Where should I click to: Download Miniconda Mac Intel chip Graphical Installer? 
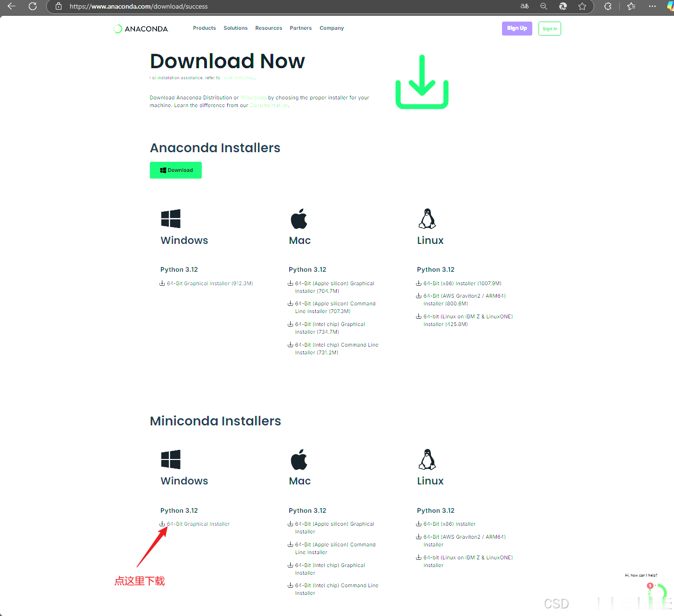click(x=327, y=569)
